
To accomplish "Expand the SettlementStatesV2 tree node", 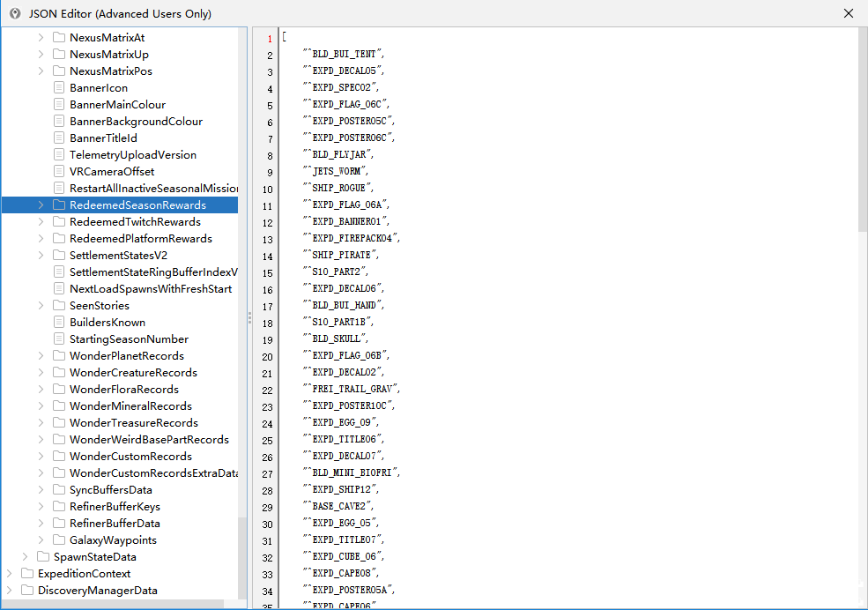I will coord(41,255).
